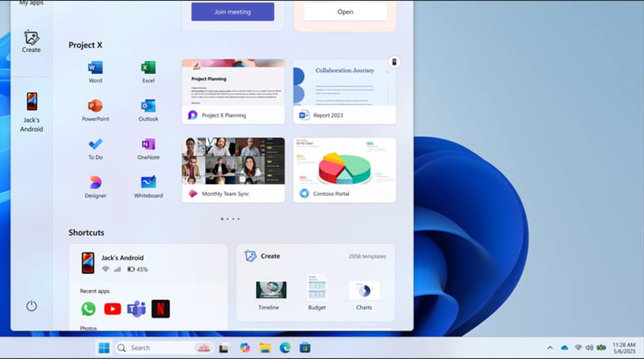Click the Join meeting button
This screenshot has width=644, height=359.
[x=233, y=12]
